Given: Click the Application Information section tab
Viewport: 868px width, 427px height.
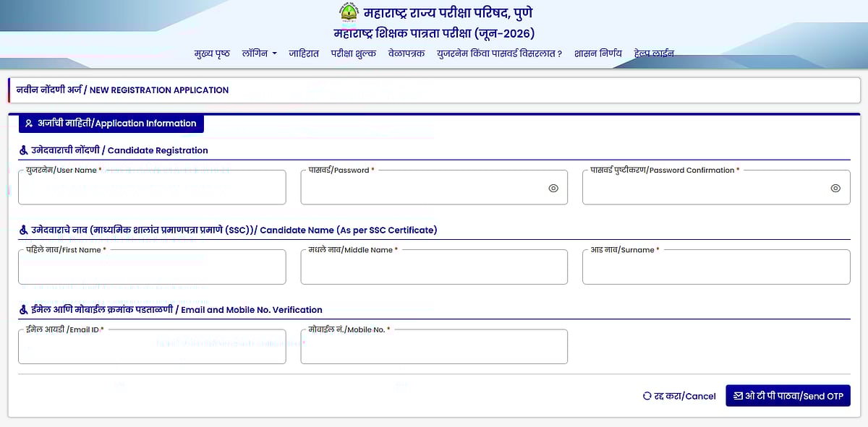Looking at the screenshot, I should (111, 124).
